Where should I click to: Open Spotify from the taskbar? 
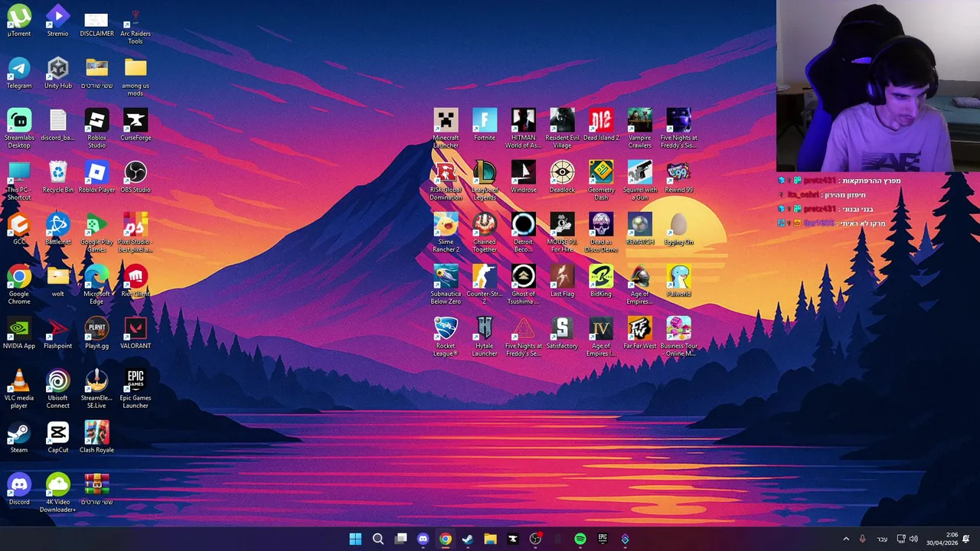[x=580, y=539]
